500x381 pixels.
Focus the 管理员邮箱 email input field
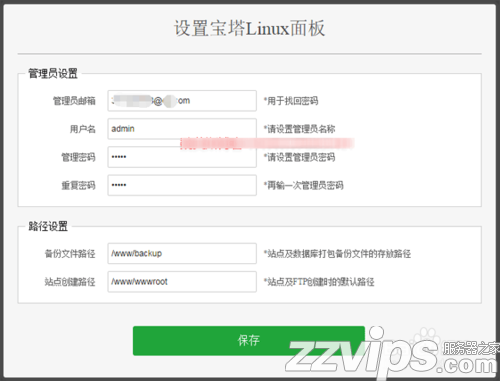click(x=182, y=101)
